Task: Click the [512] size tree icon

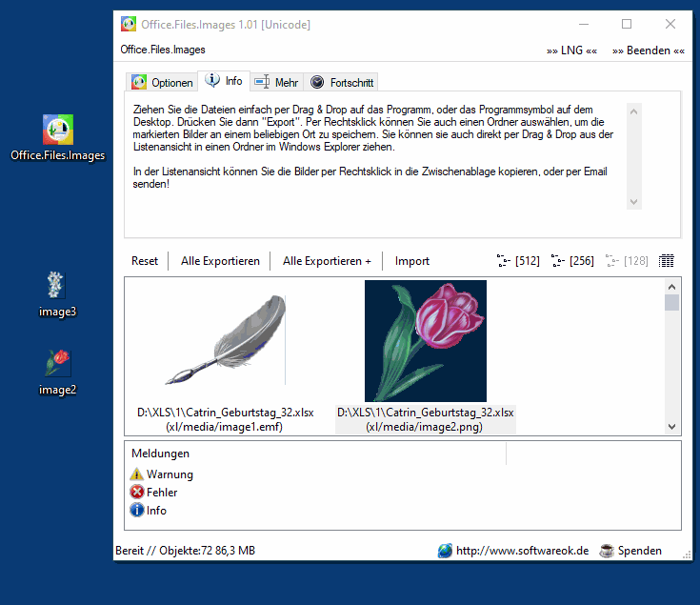Action: [503, 261]
